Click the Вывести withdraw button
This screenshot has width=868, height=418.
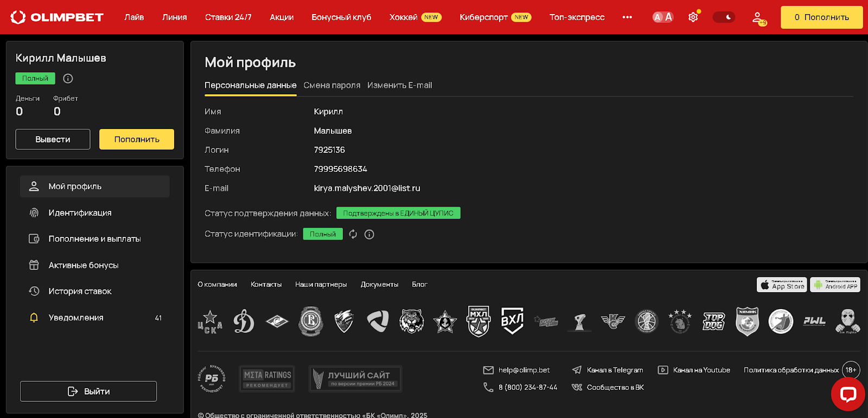point(53,139)
